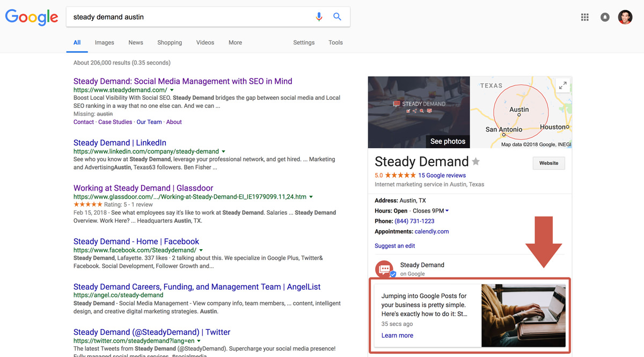Click Learn more on the Google post
The width and height of the screenshot is (644, 357).
click(x=397, y=335)
